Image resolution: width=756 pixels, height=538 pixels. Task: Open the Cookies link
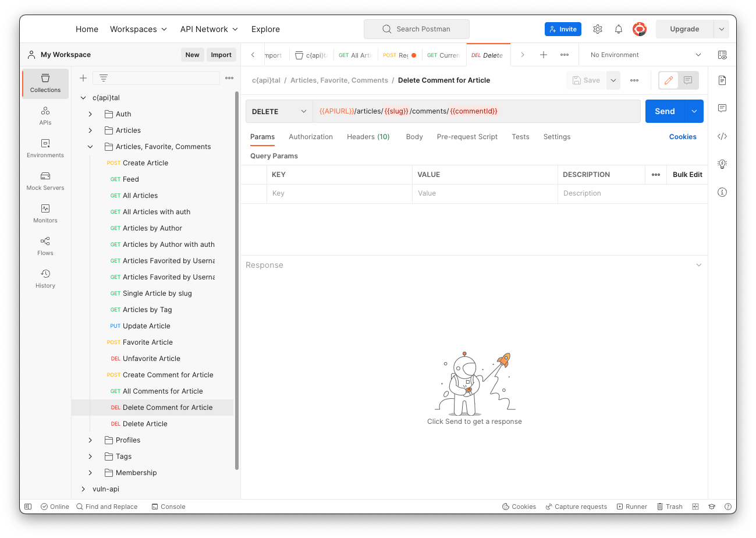pyautogui.click(x=683, y=137)
